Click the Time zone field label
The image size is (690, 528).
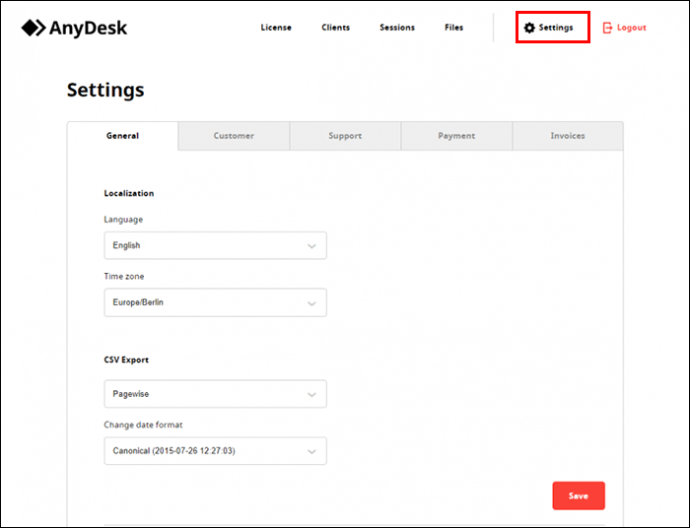pyautogui.click(x=124, y=276)
